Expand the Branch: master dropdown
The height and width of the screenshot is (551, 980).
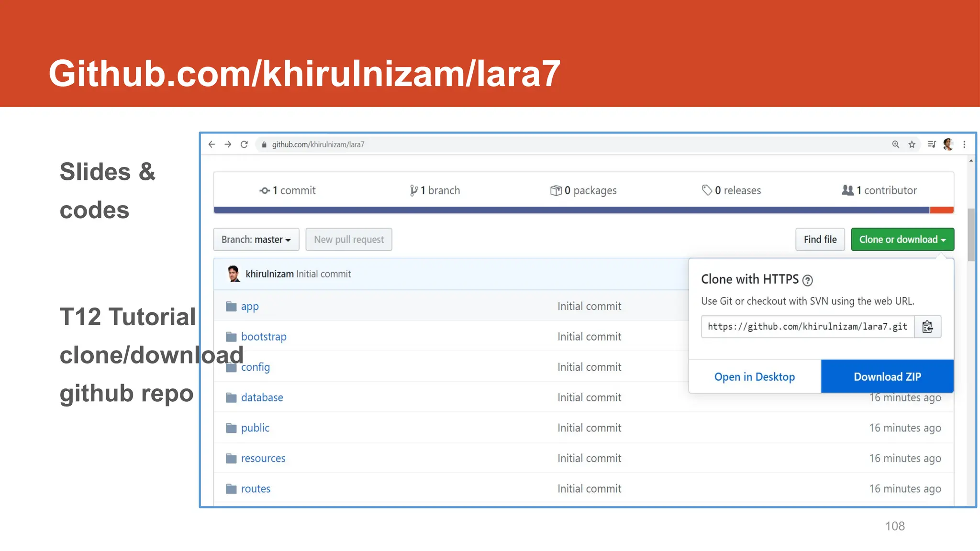point(256,239)
